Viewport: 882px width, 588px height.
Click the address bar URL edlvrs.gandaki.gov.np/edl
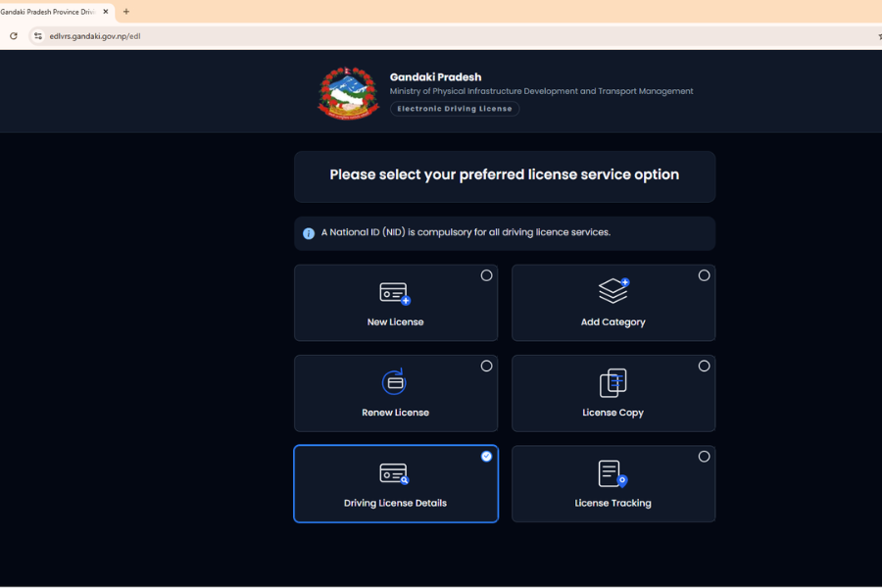tap(95, 36)
